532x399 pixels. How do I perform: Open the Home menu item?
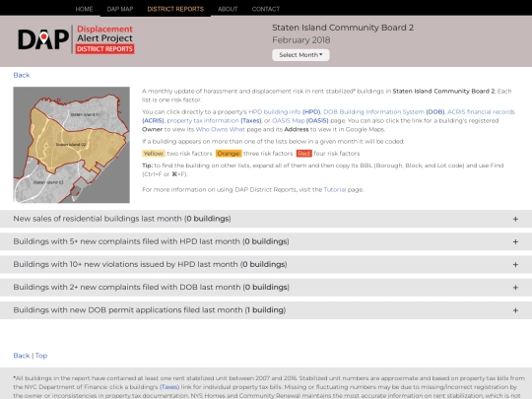(84, 9)
